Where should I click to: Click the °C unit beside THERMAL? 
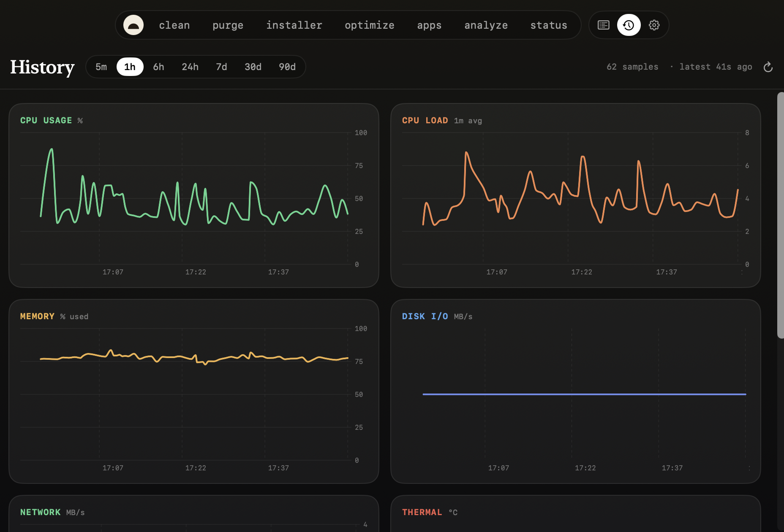pyautogui.click(x=453, y=513)
